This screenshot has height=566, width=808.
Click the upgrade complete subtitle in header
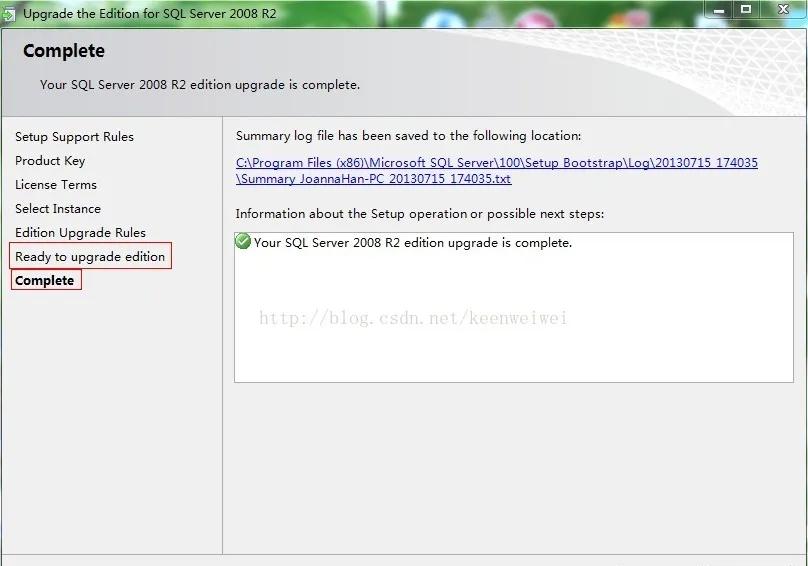coord(200,85)
